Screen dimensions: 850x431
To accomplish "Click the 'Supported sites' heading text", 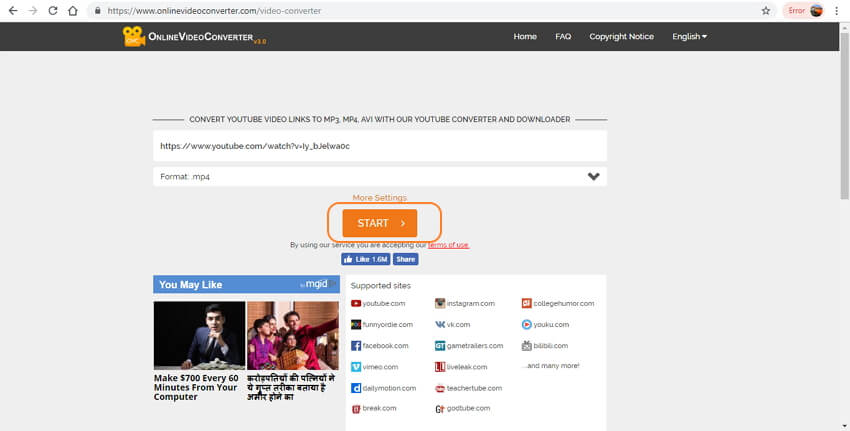I will coord(381,286).
